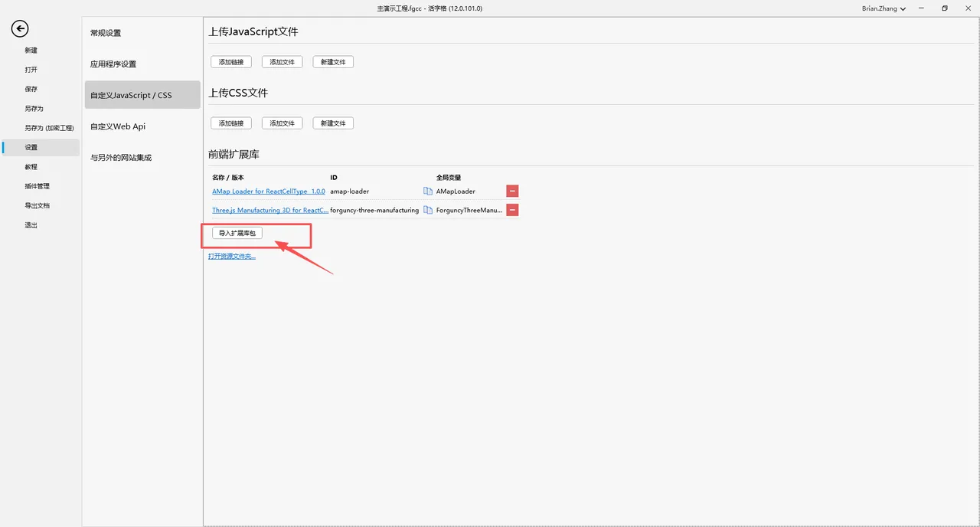Select the 自定义JavaScript / CSS tab

pyautogui.click(x=142, y=95)
